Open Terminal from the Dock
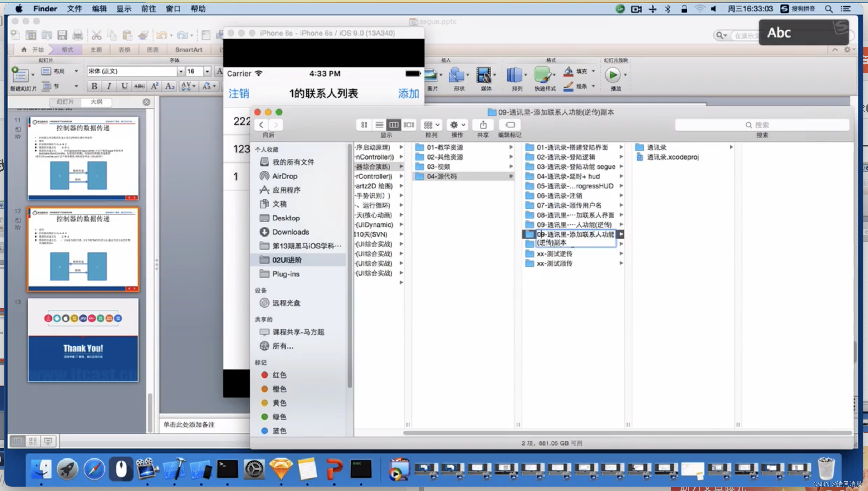The width and height of the screenshot is (868, 491). point(227,468)
